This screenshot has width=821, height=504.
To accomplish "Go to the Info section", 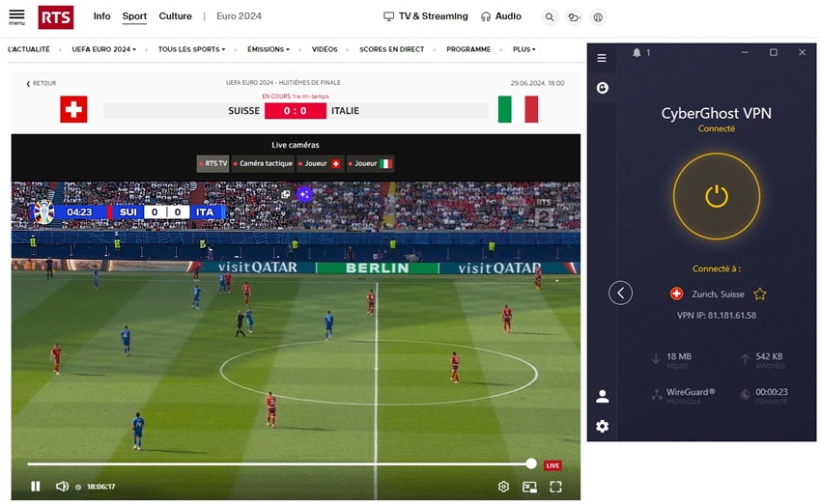I will coord(101,16).
